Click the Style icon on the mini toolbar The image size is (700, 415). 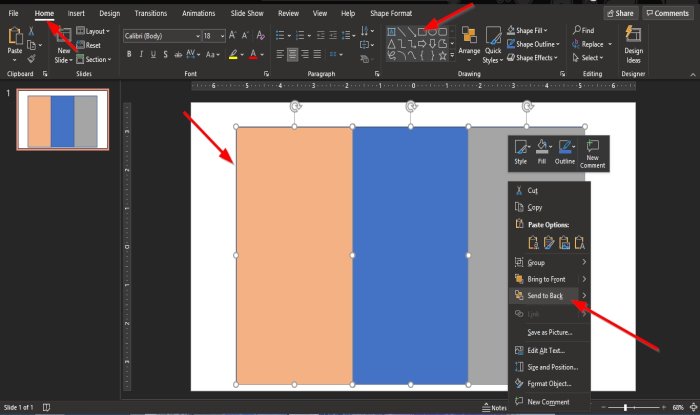click(520, 152)
